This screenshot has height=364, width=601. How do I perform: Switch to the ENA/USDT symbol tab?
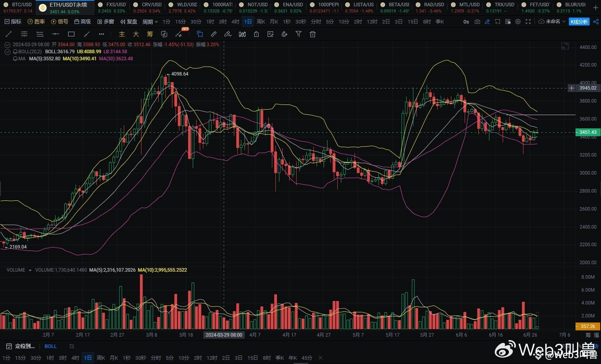[x=288, y=7]
